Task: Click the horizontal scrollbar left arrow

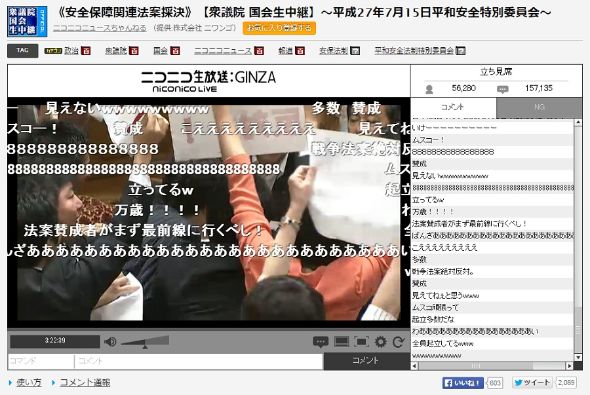Action: tap(415, 366)
